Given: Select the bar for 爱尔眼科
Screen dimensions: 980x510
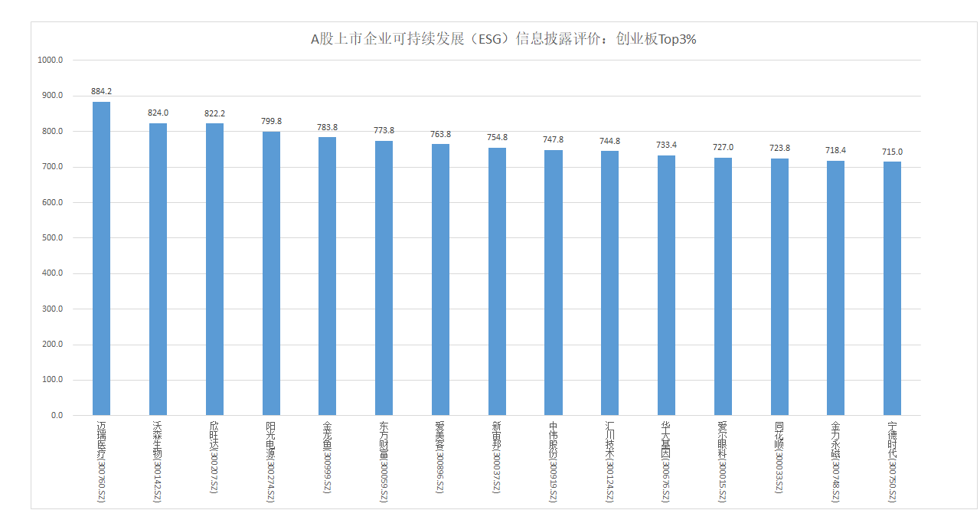Looking at the screenshot, I should [x=724, y=286].
